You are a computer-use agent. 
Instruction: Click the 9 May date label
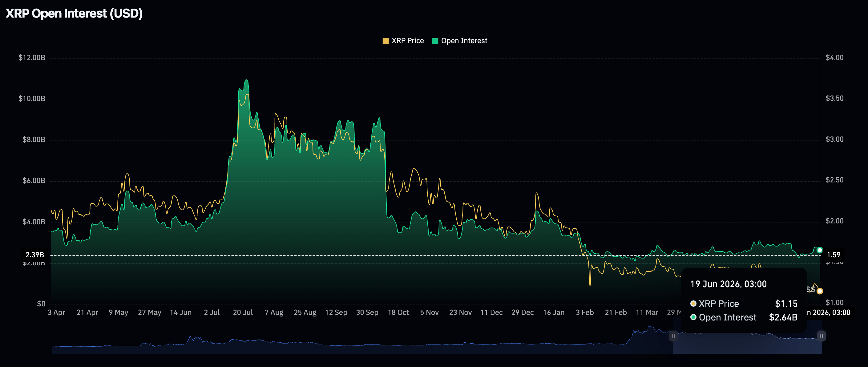[x=118, y=313]
